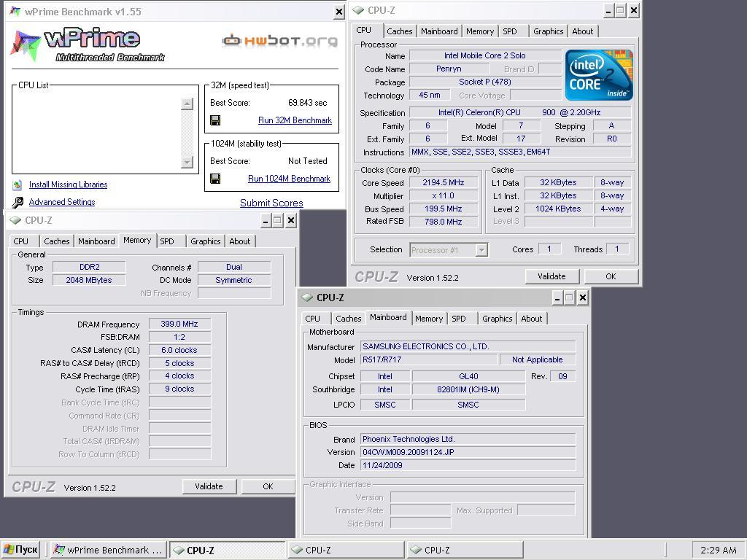Select the third CPU-Z taskbar button
This screenshot has height=560, width=747.
[x=465, y=550]
